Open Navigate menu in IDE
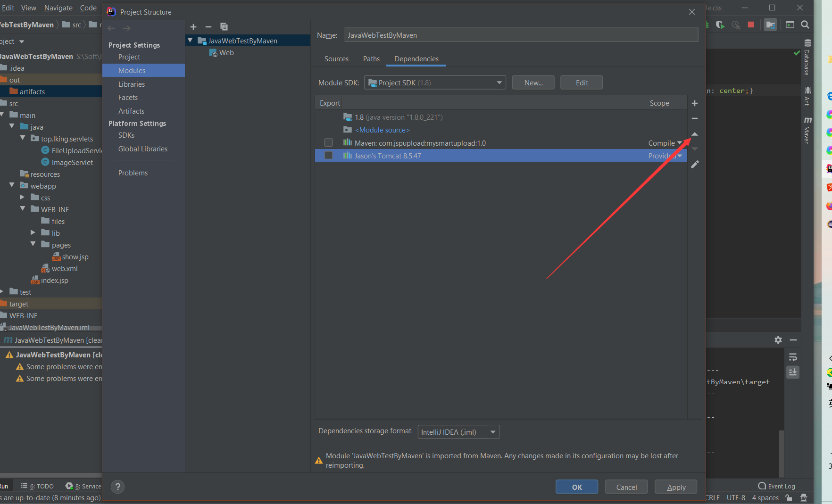The image size is (832, 504). click(x=58, y=8)
